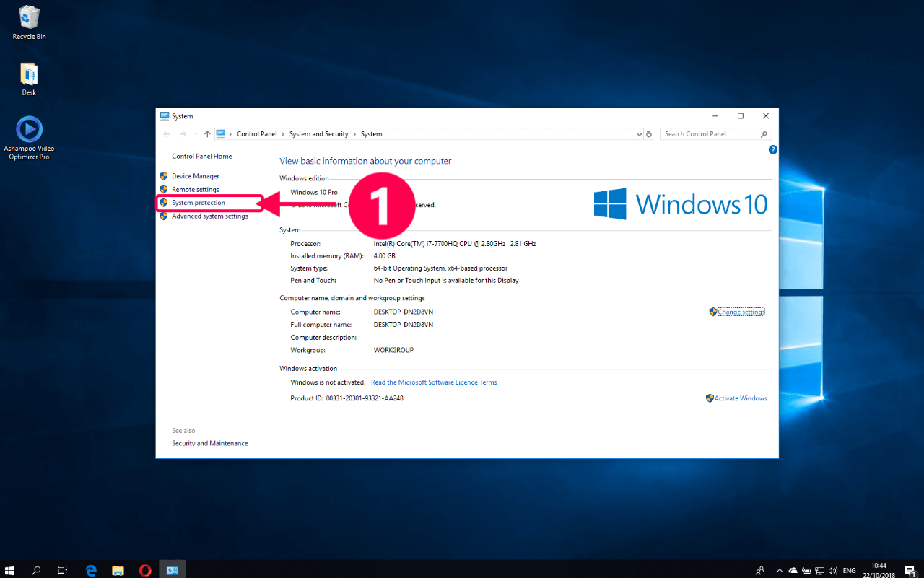Image resolution: width=924 pixels, height=578 pixels.
Task: Expand the address bar history dropdown
Action: pyautogui.click(x=639, y=134)
